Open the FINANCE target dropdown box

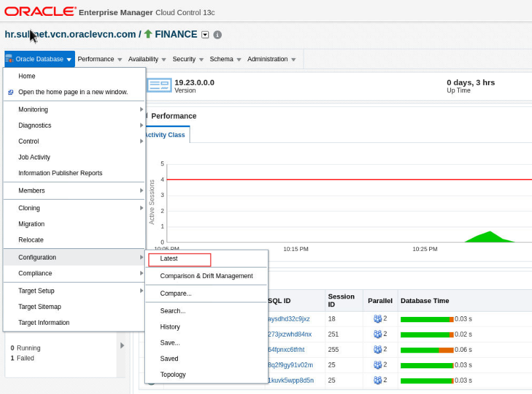coord(205,35)
